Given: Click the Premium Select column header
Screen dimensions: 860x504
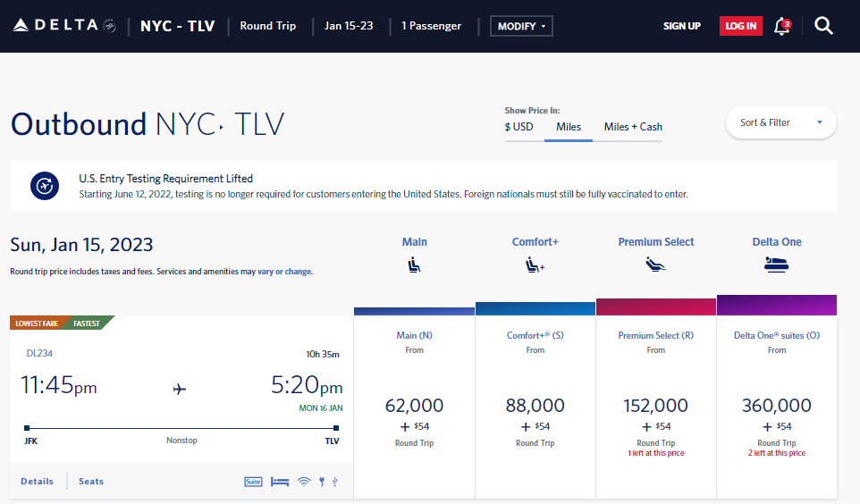Looking at the screenshot, I should tap(655, 242).
